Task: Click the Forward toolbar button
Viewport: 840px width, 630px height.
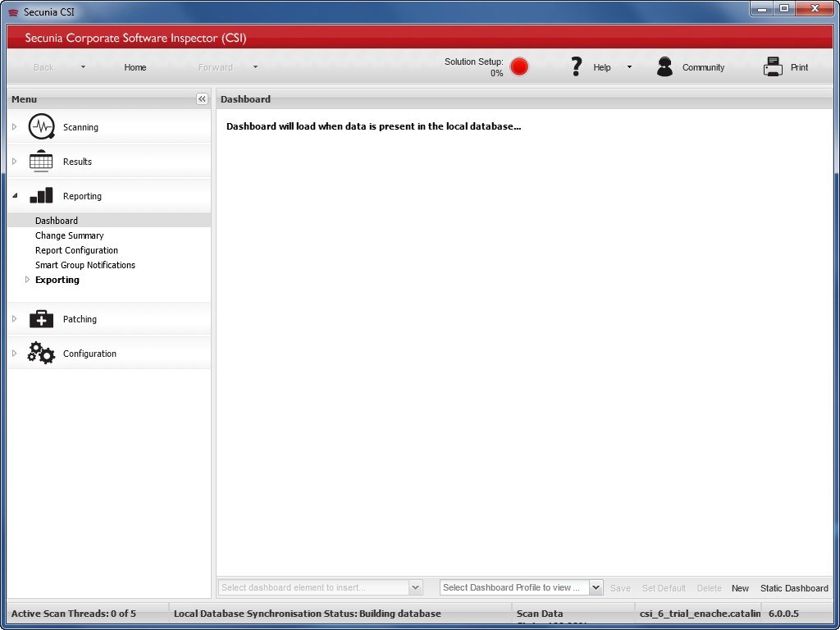Action: click(x=216, y=67)
